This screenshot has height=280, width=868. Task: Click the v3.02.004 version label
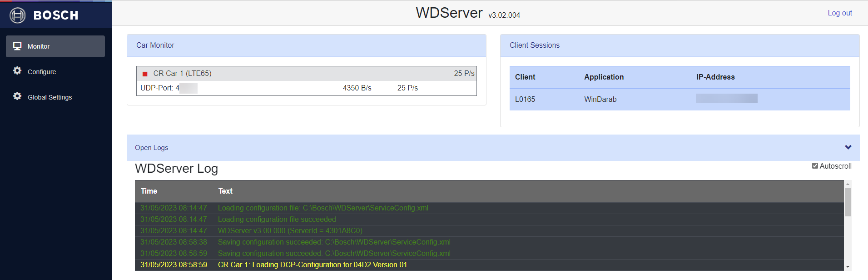(504, 15)
